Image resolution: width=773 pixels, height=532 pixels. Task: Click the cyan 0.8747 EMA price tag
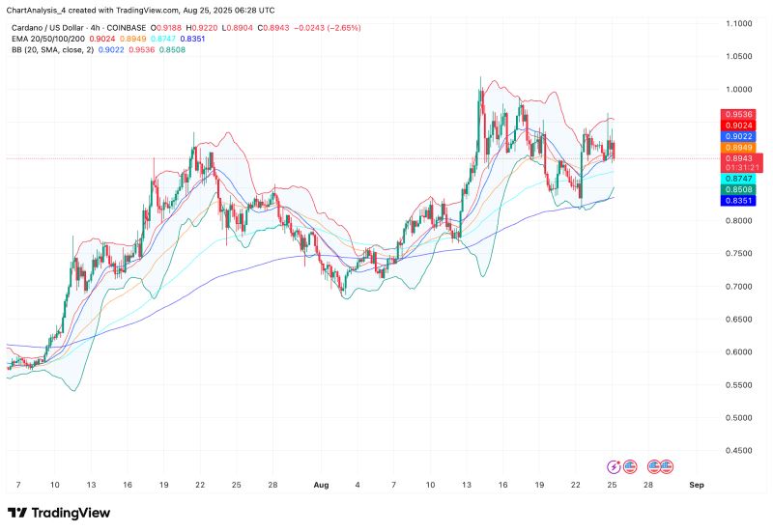[741, 180]
